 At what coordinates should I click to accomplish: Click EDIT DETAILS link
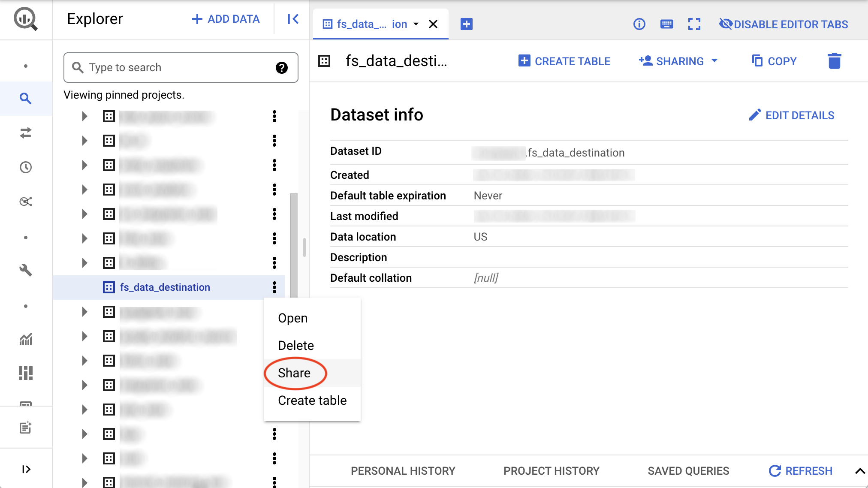[792, 115]
